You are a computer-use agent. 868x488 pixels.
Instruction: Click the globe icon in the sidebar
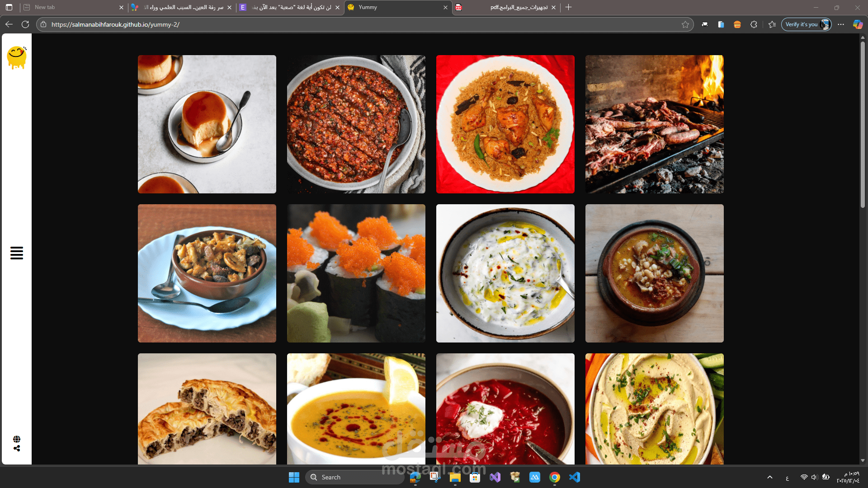(x=17, y=439)
